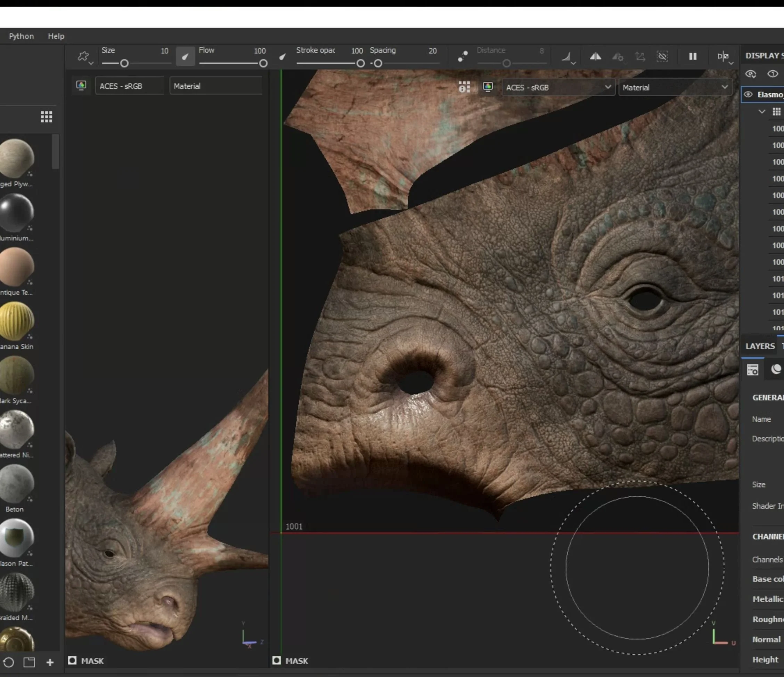This screenshot has height=677, width=784.
Task: Click the UV tile info grid icon
Action: click(464, 87)
